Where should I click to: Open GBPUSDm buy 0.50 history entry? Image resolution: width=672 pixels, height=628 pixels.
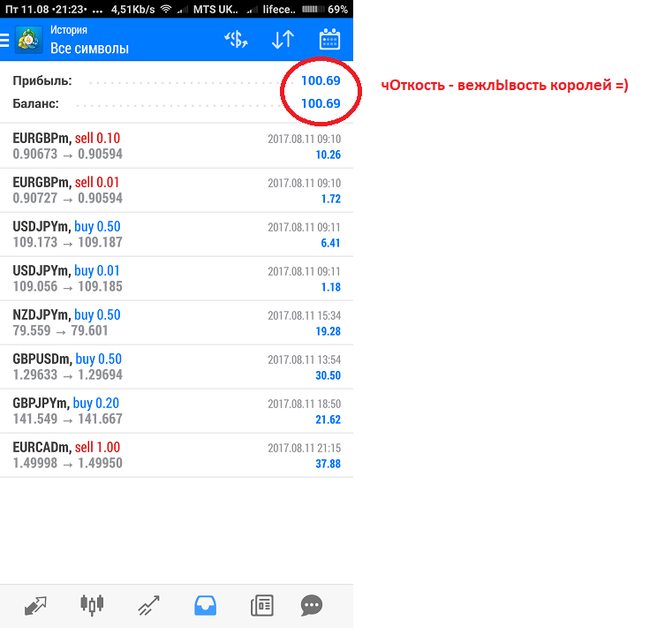pyautogui.click(x=177, y=367)
